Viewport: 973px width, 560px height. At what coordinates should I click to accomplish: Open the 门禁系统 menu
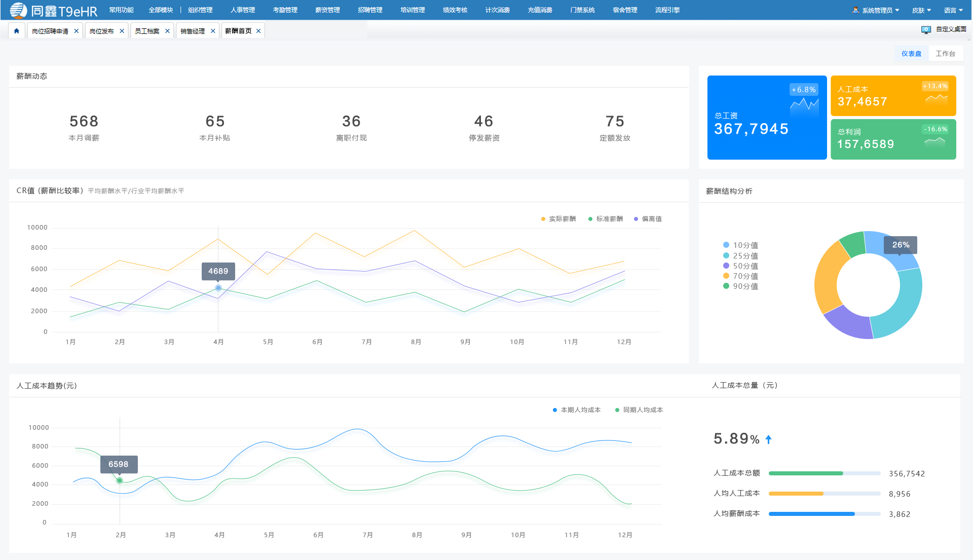pyautogui.click(x=583, y=10)
